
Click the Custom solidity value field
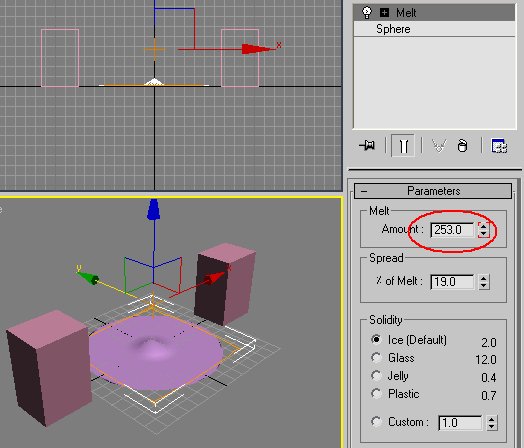click(460, 423)
